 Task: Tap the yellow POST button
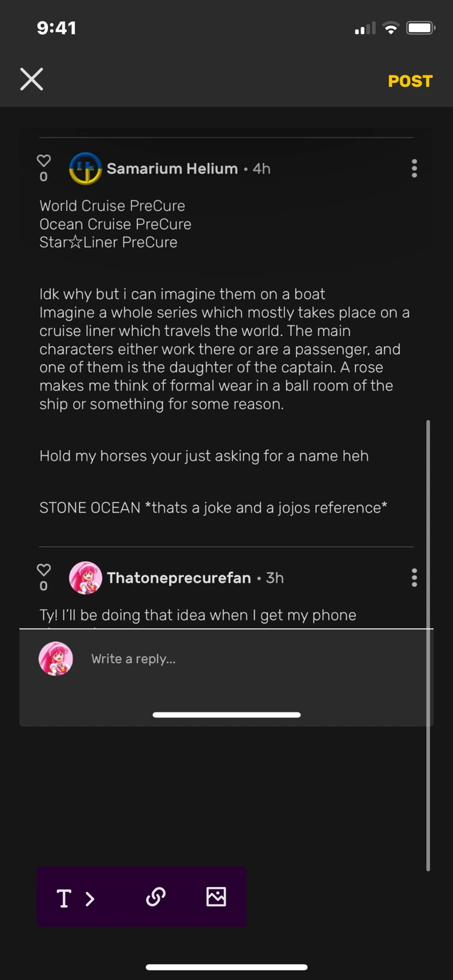tap(410, 81)
